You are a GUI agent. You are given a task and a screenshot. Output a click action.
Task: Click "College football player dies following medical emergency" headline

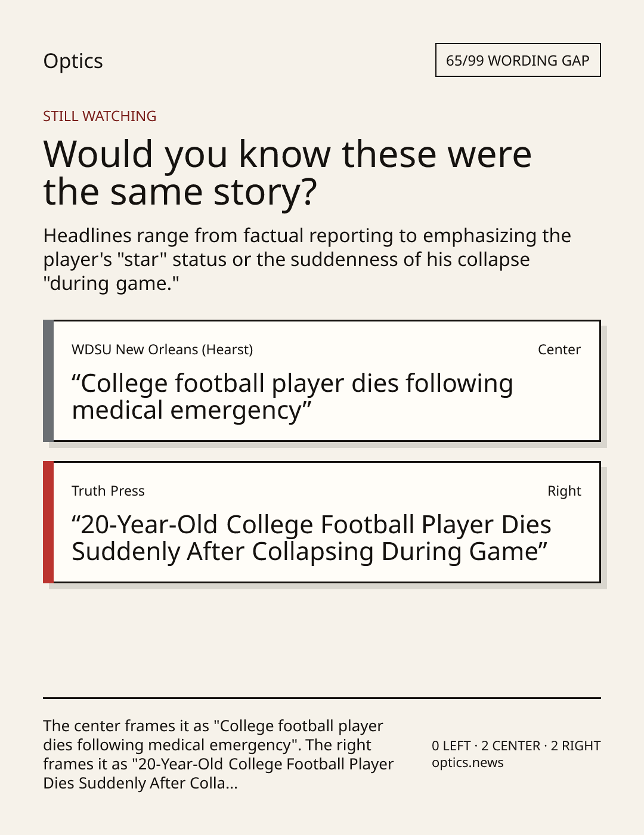click(x=292, y=397)
